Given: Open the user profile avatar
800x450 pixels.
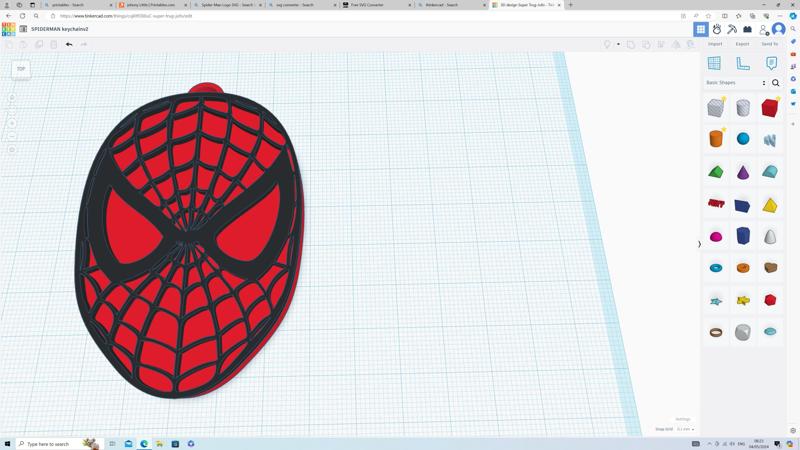Looking at the screenshot, I should click(779, 29).
